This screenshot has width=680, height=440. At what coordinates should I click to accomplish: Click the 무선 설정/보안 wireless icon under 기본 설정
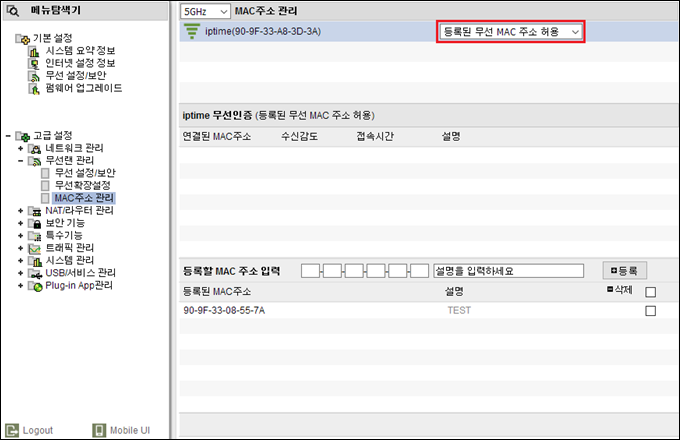point(34,76)
